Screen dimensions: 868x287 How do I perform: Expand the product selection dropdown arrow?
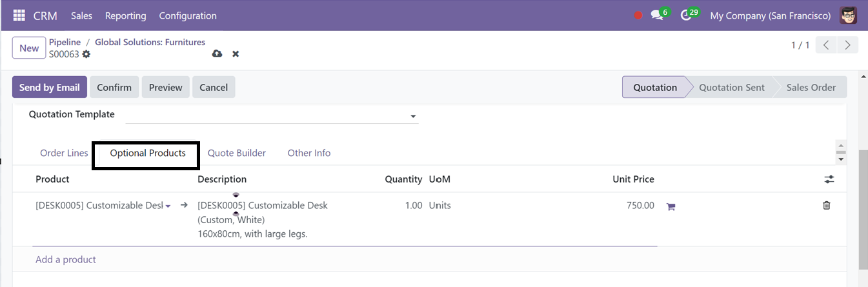click(168, 206)
